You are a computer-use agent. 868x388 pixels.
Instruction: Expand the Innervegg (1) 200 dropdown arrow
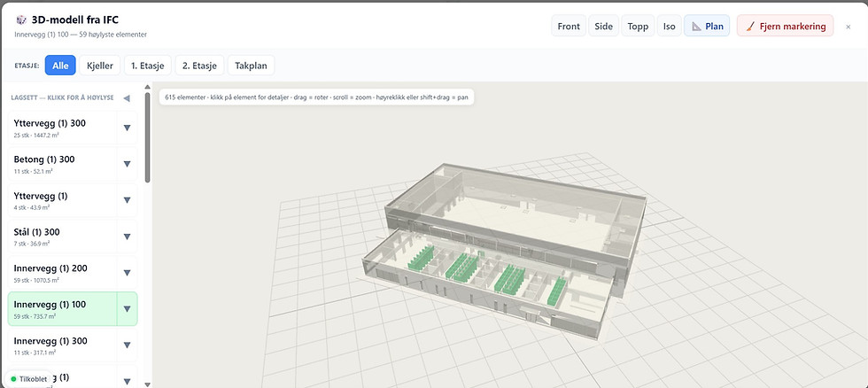(127, 273)
